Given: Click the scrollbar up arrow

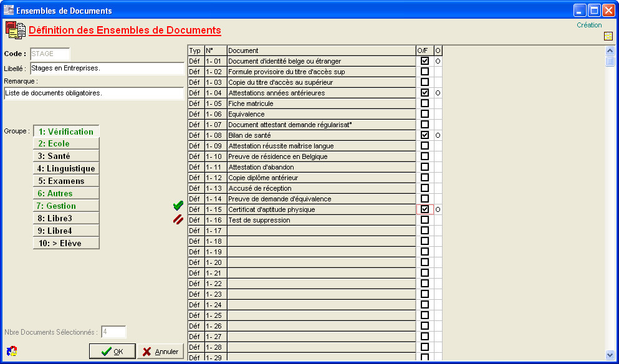Looking at the screenshot, I should click(x=610, y=51).
